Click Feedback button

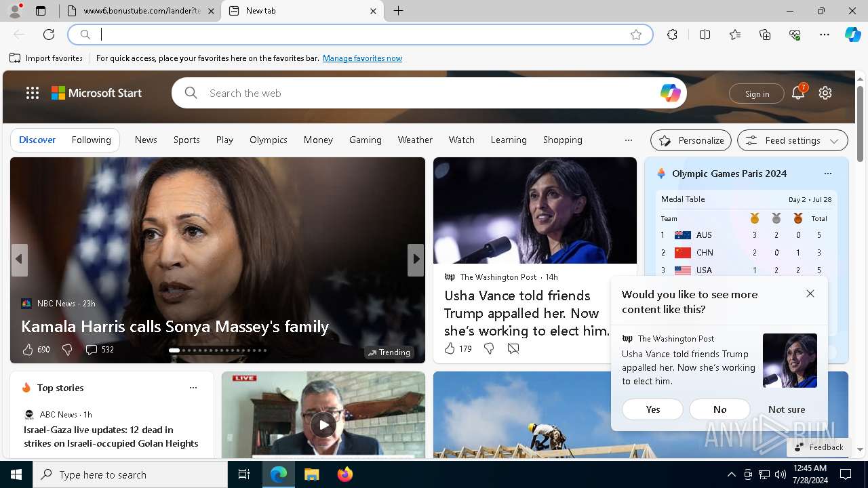pos(818,447)
